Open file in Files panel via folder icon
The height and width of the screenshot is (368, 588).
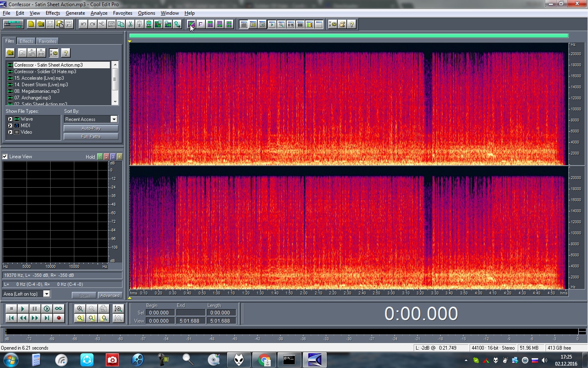click(10, 53)
